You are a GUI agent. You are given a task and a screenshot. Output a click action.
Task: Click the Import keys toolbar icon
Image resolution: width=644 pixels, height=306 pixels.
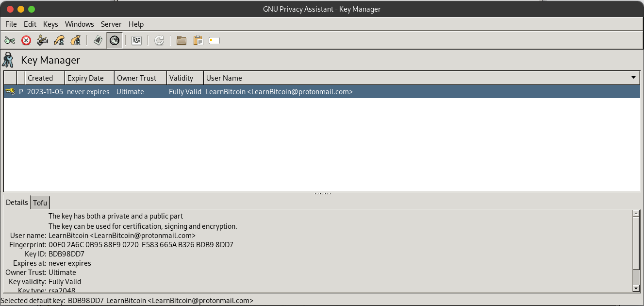click(59, 41)
